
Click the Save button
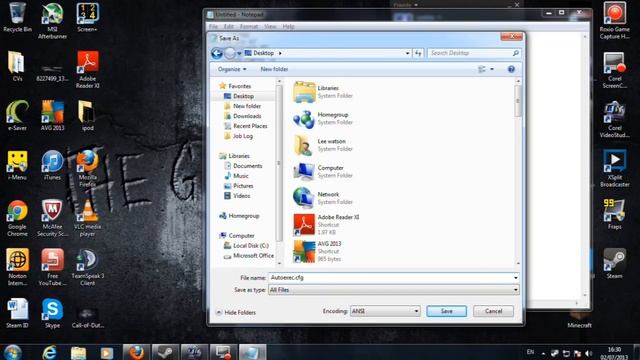tap(447, 311)
